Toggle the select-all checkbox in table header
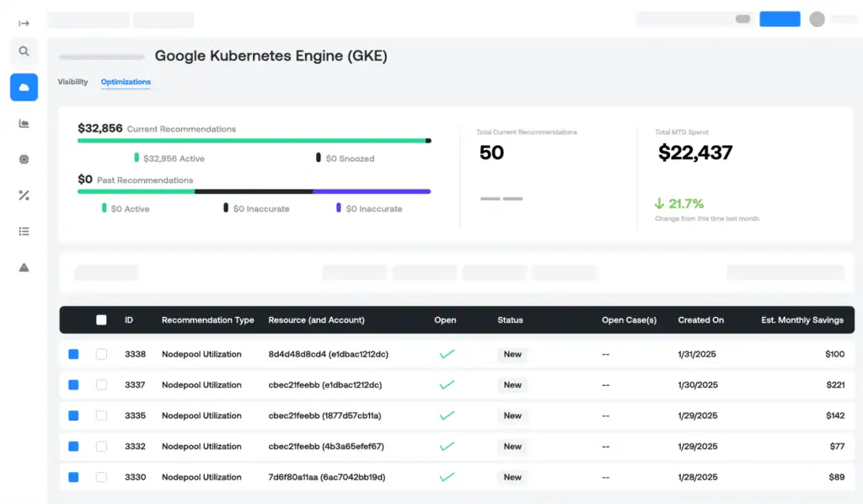This screenshot has height=504, width=863. pos(101,320)
